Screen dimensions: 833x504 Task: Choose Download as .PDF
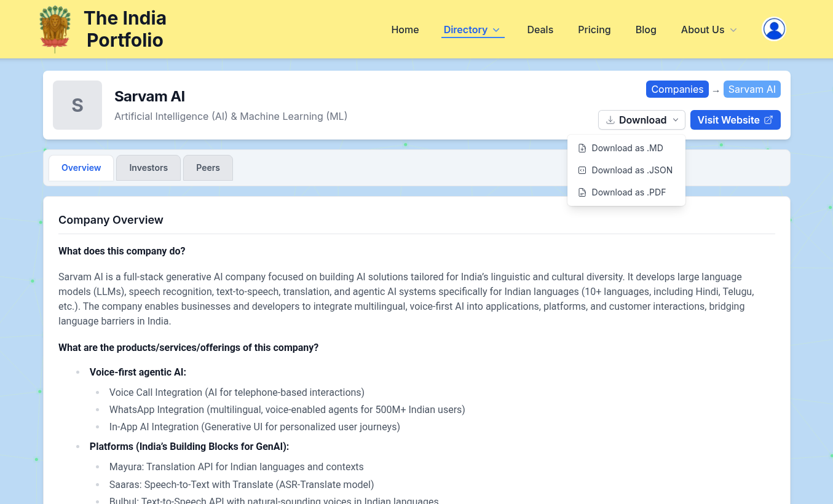(626, 192)
